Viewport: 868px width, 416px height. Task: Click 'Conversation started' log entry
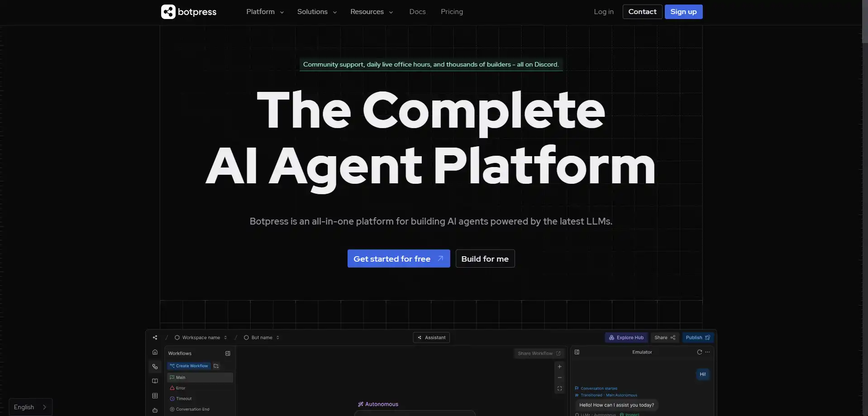[x=596, y=388]
